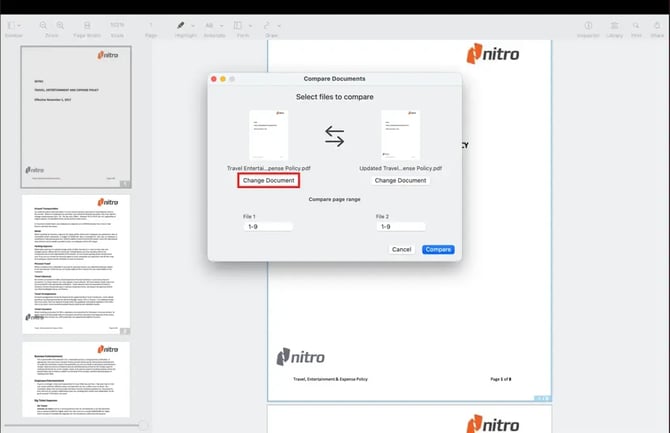670x433 pixels.
Task: Select the left file preview thumbnail in dialog
Action: click(x=269, y=135)
